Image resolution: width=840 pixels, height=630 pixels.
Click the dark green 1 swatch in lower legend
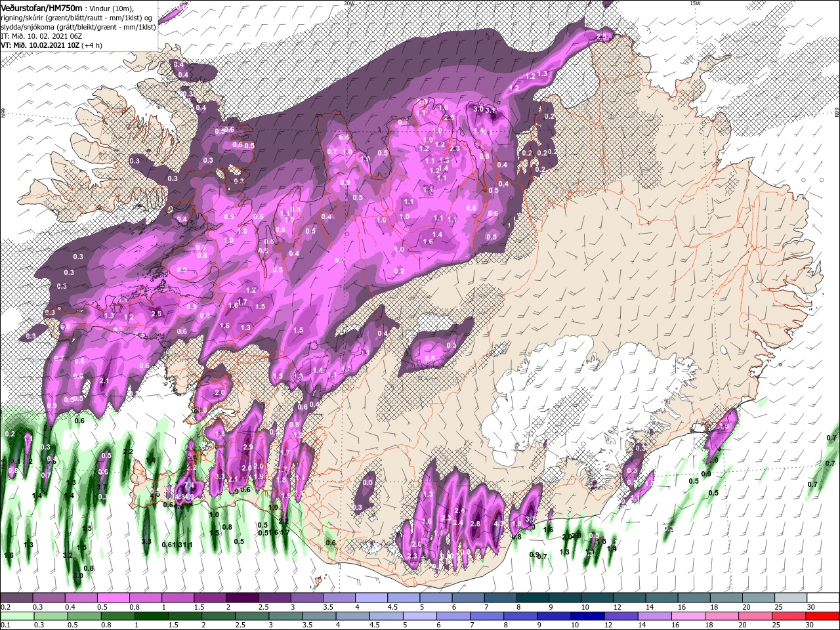[152, 616]
